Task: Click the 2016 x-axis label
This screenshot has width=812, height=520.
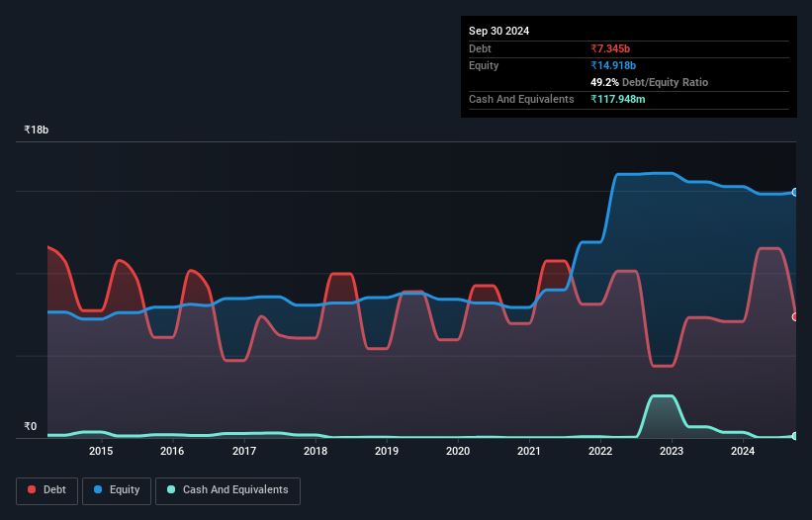Action: (x=172, y=451)
